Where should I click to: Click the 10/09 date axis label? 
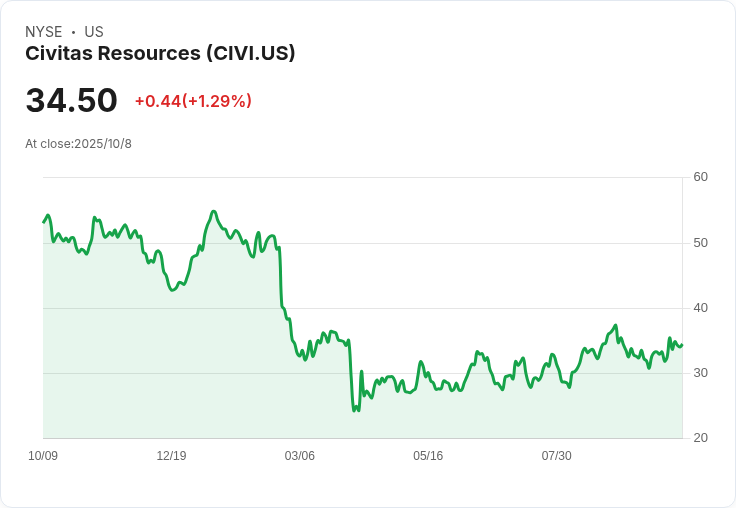tap(43, 456)
